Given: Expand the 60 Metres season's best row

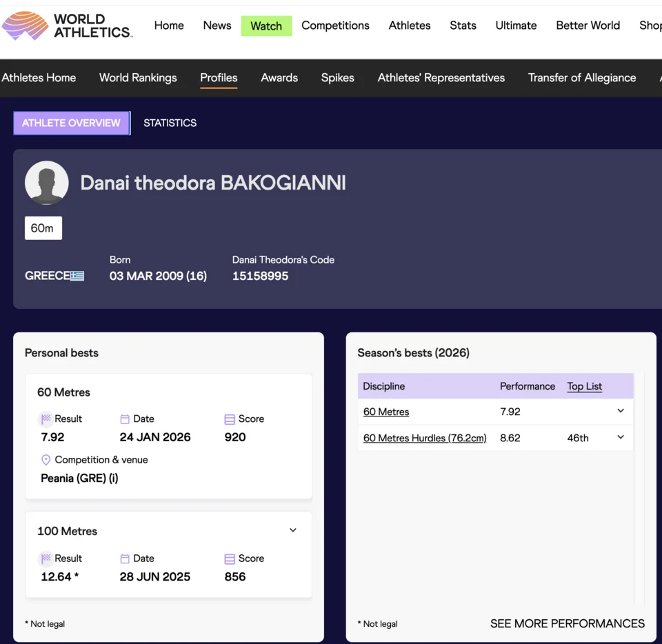Looking at the screenshot, I should click(621, 411).
